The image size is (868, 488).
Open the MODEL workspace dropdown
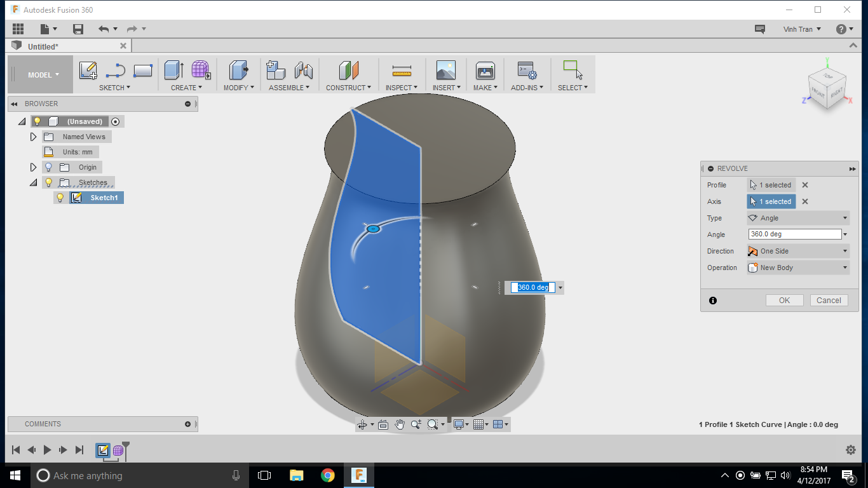(40, 74)
